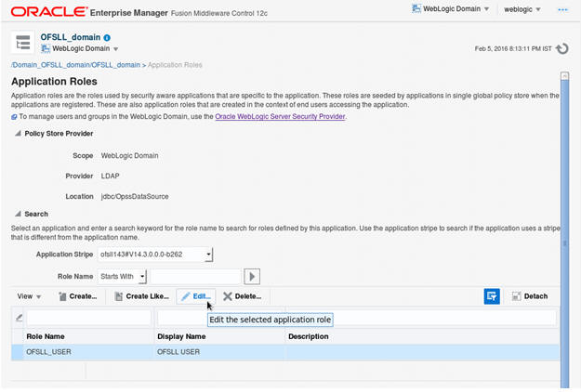
Task: Detach the roles table
Action: 530,296
